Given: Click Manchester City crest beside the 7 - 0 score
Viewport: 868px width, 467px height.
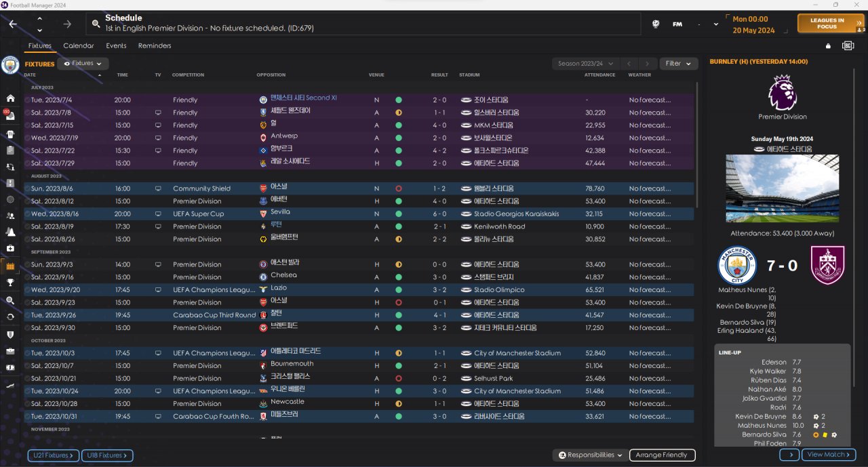Looking at the screenshot, I should tap(737, 266).
